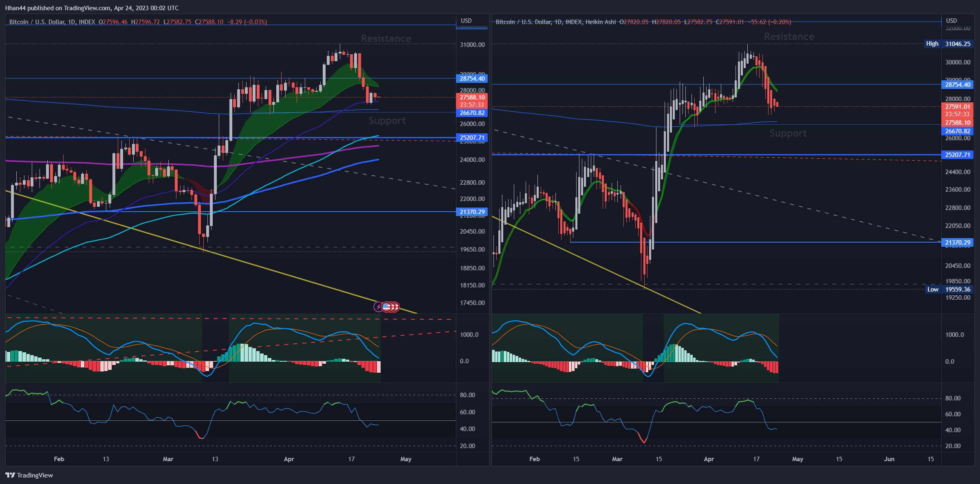
Task: Click the 19250.00 scale value on right chart
Action: coord(958,298)
